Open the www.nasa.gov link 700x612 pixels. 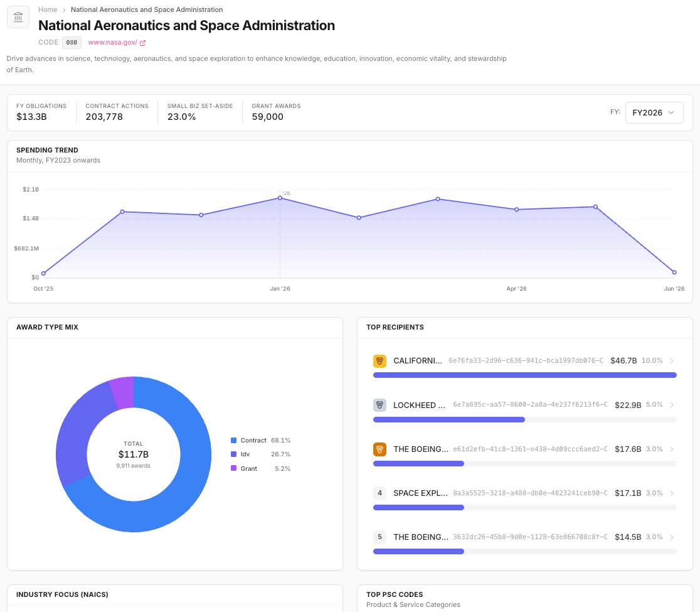click(112, 43)
